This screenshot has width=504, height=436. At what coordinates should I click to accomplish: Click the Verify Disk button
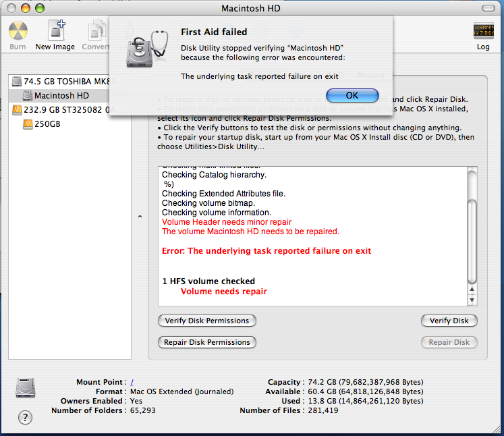coord(449,321)
